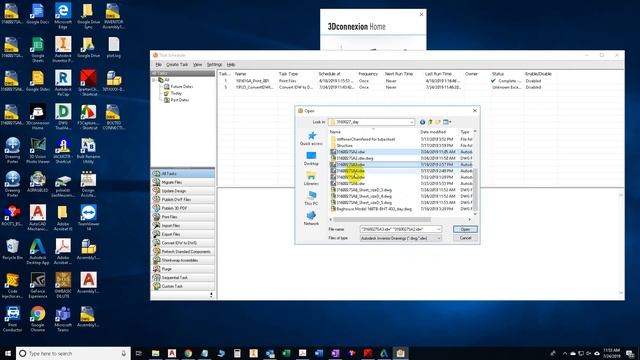The width and height of the screenshot is (640, 360).
Task: Select Google Chrome desktop icon
Action: click(x=38, y=319)
